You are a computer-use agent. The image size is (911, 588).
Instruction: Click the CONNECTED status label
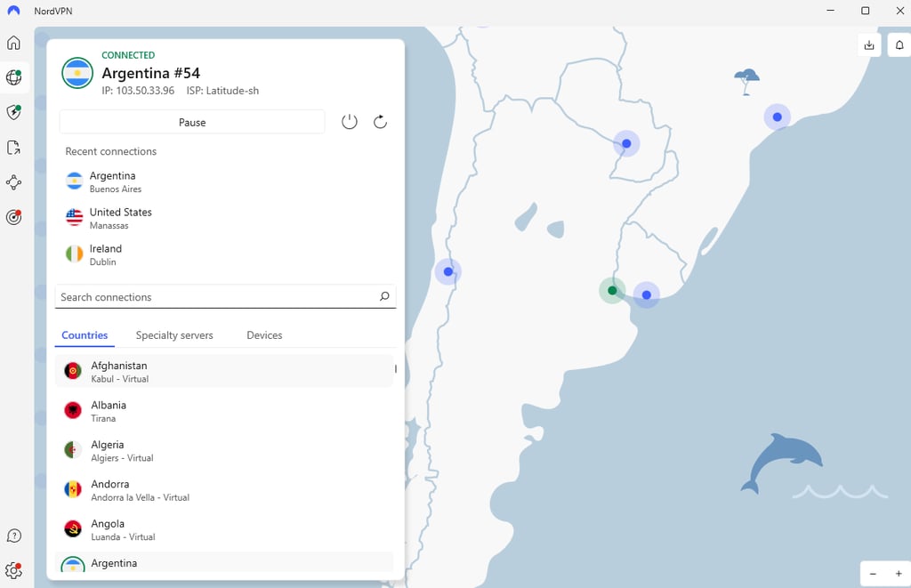tap(128, 55)
